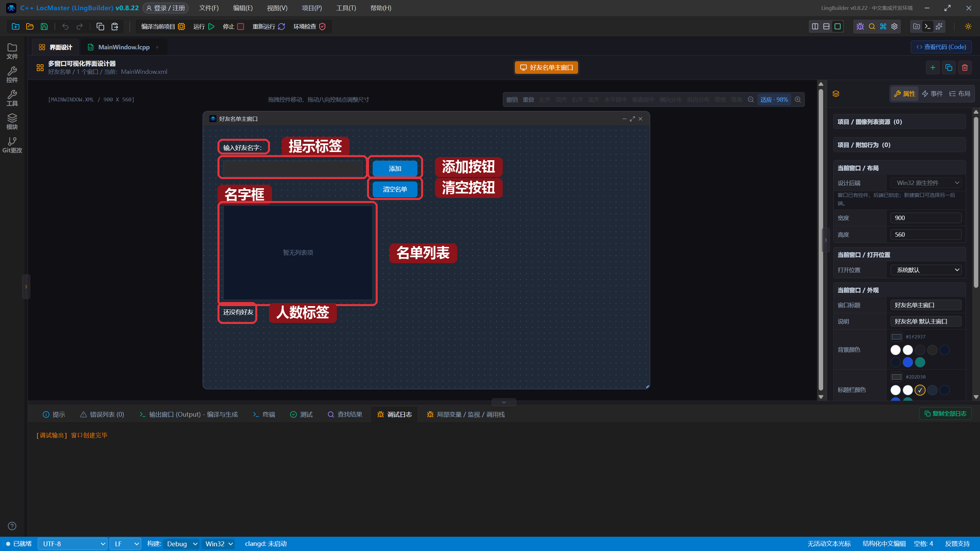Add a new window with green plus icon
The height and width of the screenshot is (551, 980).
coord(933,67)
